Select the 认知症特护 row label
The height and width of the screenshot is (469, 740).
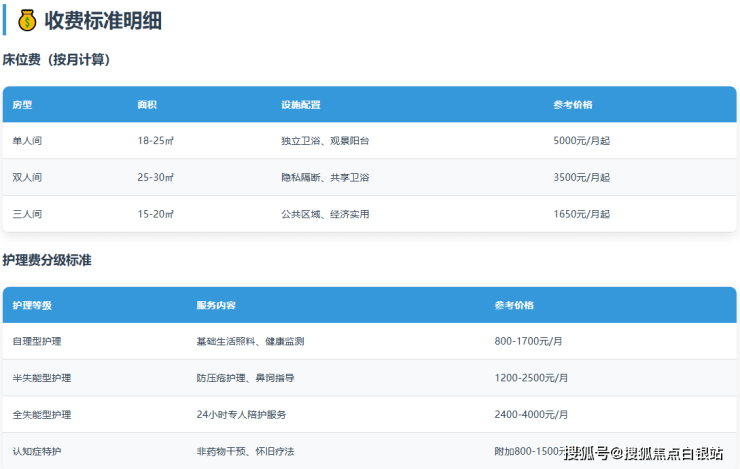37,452
